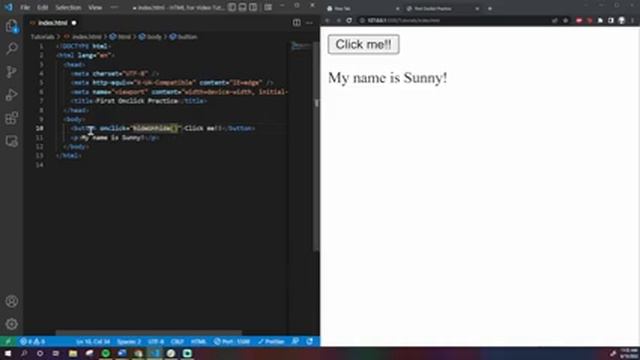
Task: Click the feedback icon in status bar
Action: [295, 341]
